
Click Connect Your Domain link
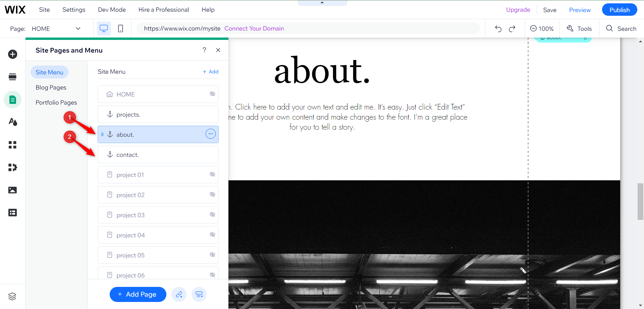point(254,28)
